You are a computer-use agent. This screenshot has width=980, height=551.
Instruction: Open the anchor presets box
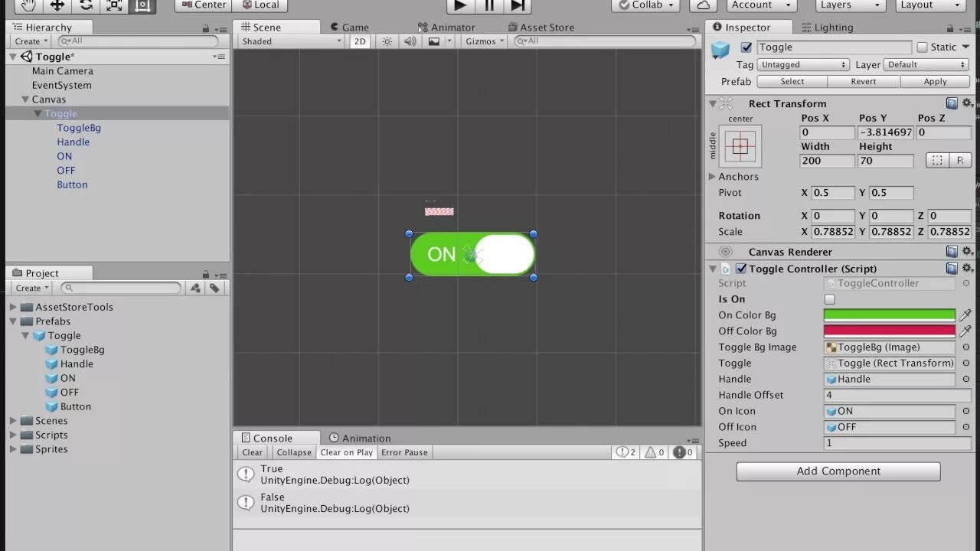pos(740,147)
